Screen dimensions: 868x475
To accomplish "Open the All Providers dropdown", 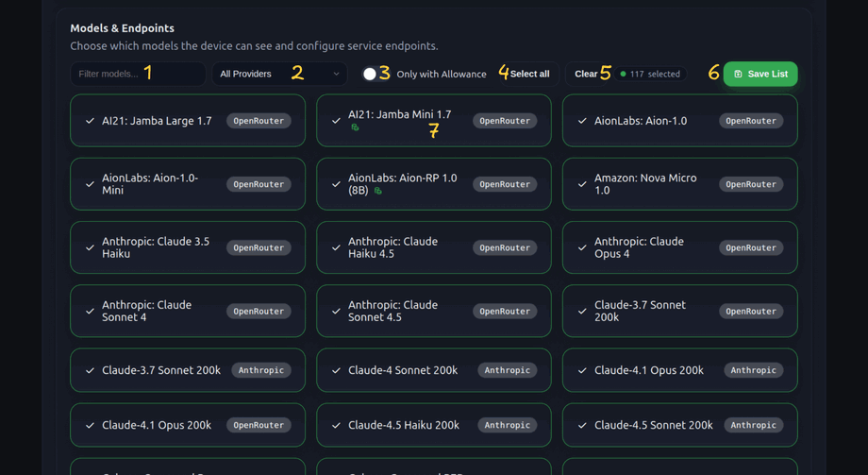I will (279, 74).
